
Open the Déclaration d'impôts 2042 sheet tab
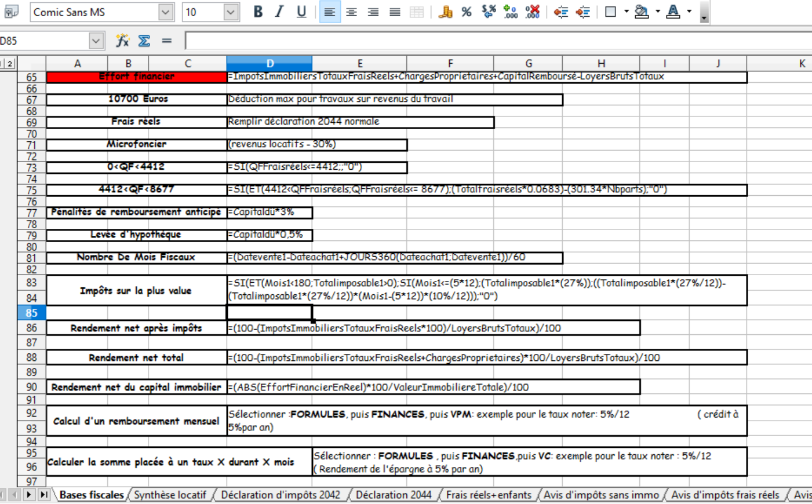pyautogui.click(x=281, y=495)
